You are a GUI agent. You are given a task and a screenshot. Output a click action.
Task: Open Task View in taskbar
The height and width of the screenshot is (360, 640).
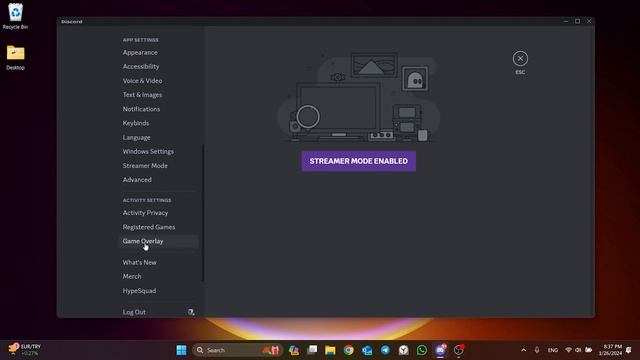tap(312, 350)
